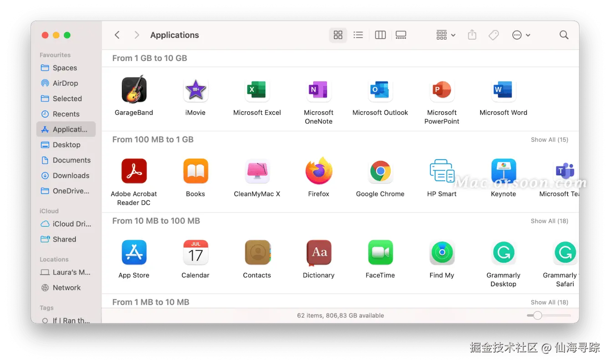
Task: Switch to column view
Action: point(380,35)
